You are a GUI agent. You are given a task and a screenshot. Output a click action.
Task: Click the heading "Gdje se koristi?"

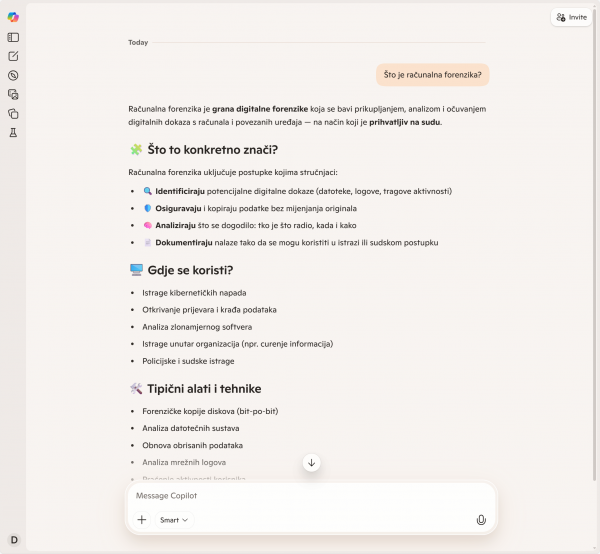point(189,270)
